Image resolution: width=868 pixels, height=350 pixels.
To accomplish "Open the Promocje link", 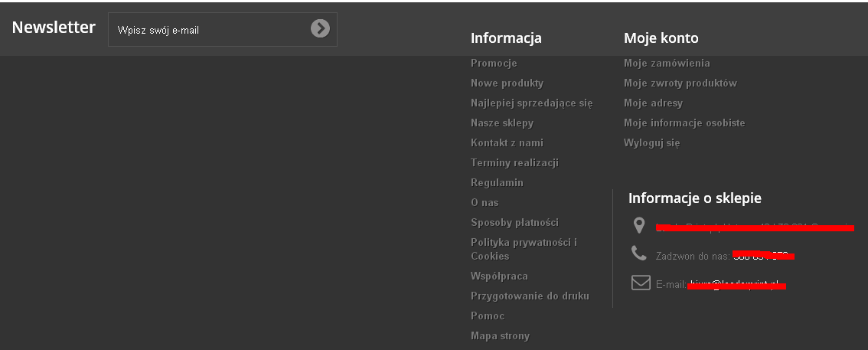I will (494, 64).
